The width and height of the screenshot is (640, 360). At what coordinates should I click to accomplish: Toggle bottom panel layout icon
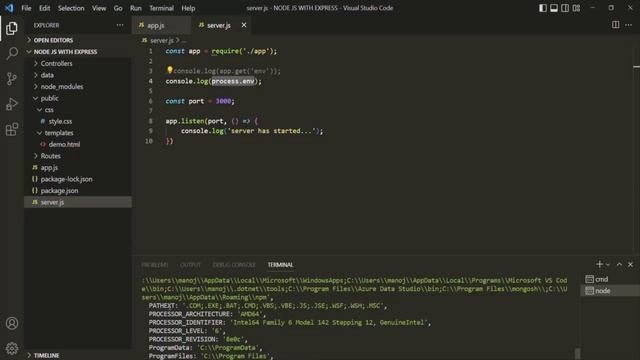tap(554, 8)
